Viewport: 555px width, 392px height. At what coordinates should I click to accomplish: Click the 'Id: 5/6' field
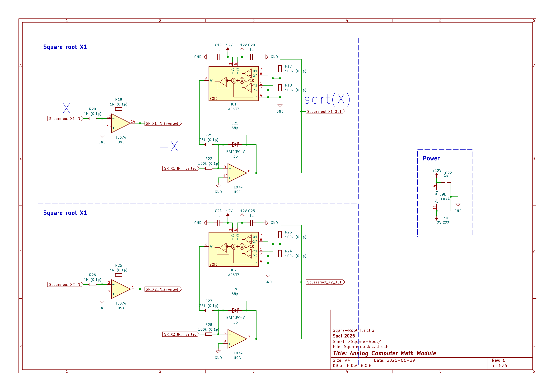tap(499, 365)
